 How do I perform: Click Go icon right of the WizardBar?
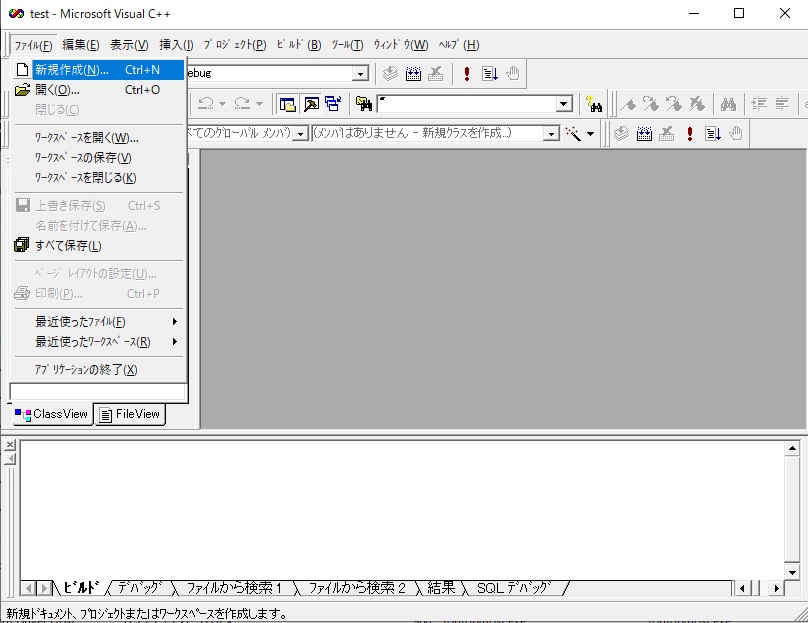point(713,134)
